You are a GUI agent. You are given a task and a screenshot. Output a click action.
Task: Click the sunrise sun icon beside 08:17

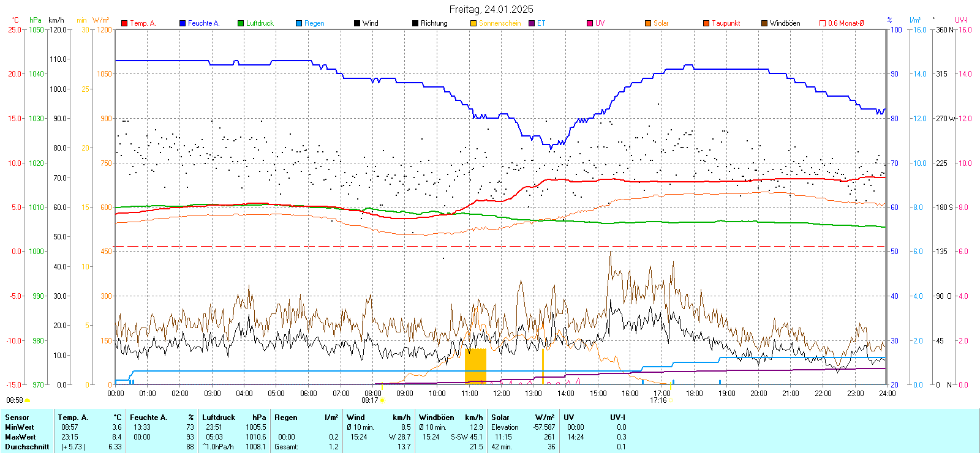[x=383, y=400]
